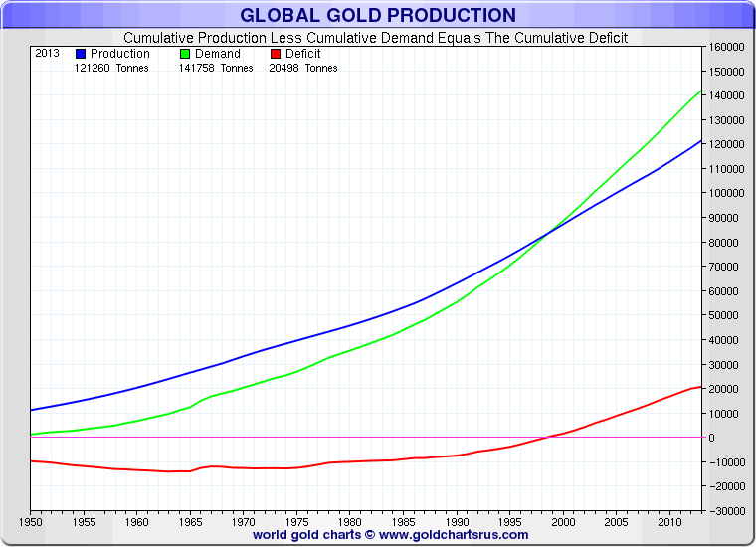The width and height of the screenshot is (756, 547).
Task: Click the -30000 y-axis tick label
Action: tap(727, 510)
